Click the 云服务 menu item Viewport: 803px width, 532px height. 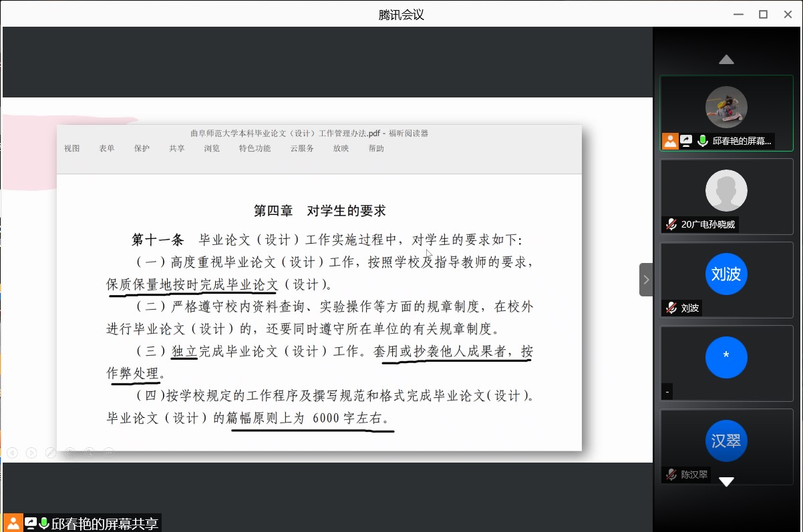click(x=302, y=148)
